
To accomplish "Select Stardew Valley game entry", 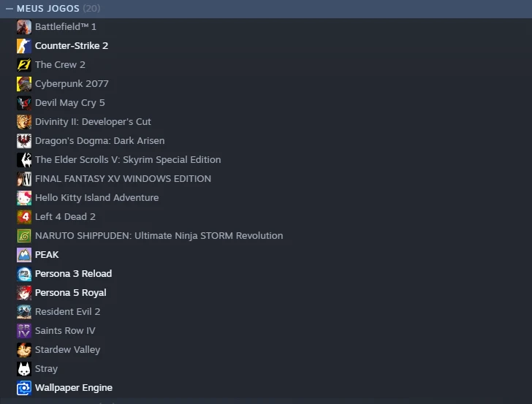I will point(67,350).
